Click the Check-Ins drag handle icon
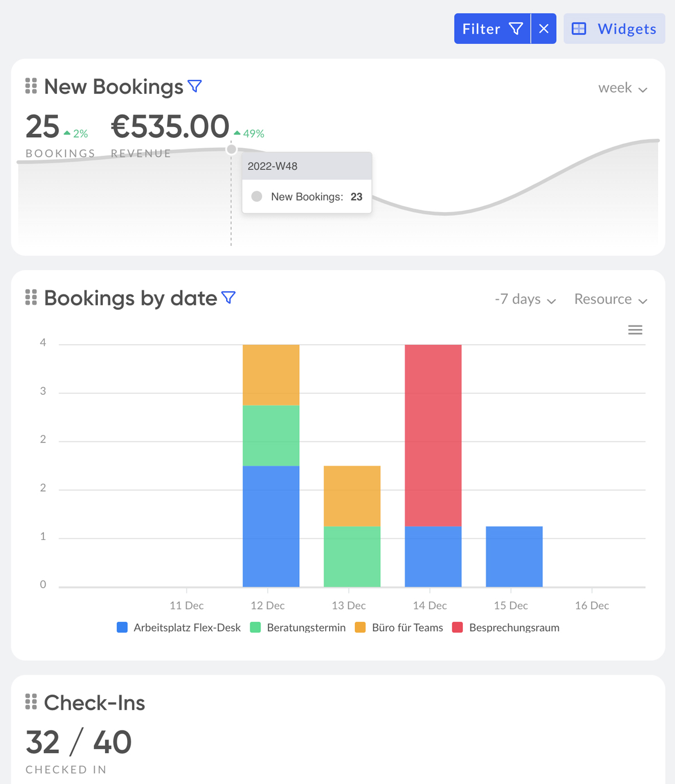This screenshot has height=784, width=675. pyautogui.click(x=31, y=702)
